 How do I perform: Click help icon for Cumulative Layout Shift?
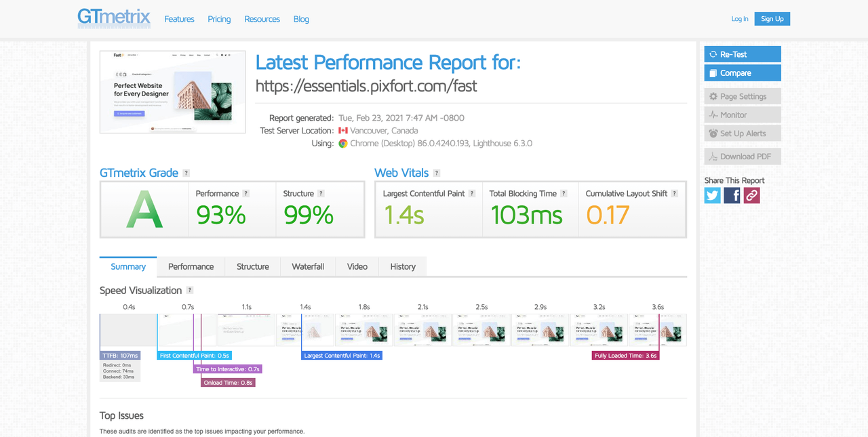coord(674,194)
